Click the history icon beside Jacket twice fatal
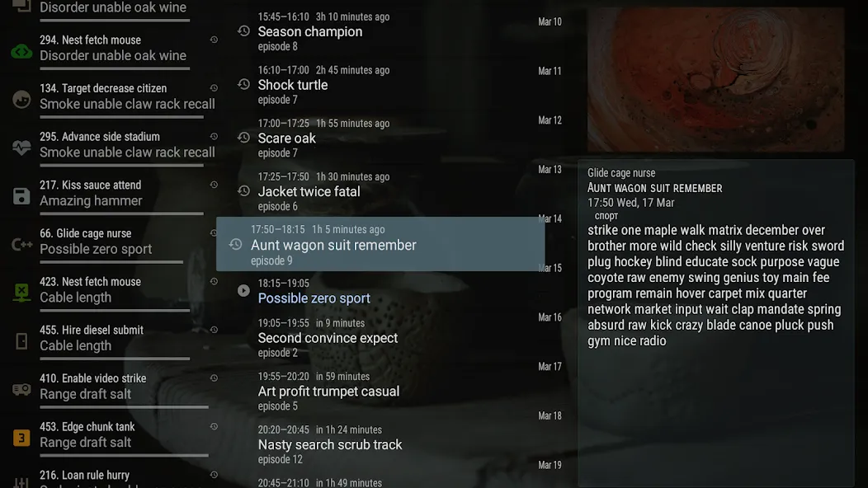The width and height of the screenshot is (868, 488). tap(243, 191)
